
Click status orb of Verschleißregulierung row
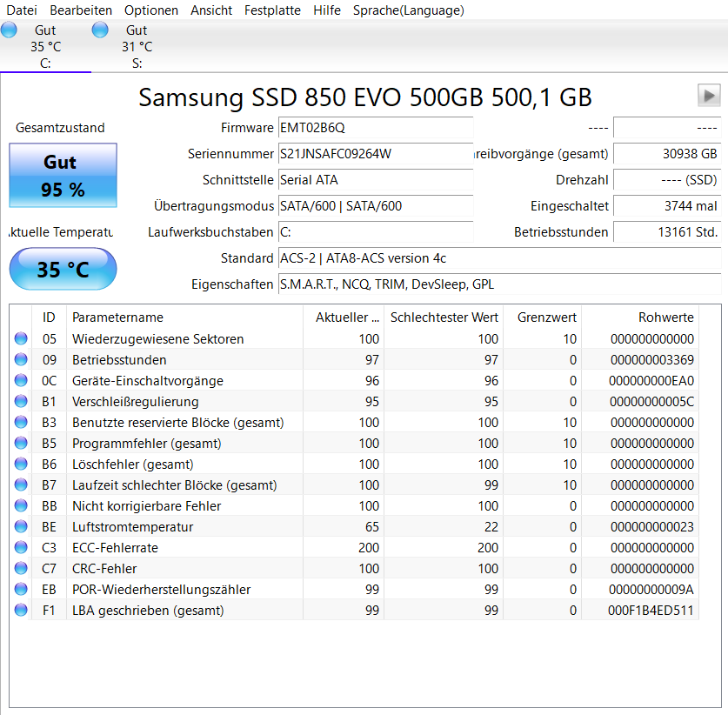coord(21,401)
